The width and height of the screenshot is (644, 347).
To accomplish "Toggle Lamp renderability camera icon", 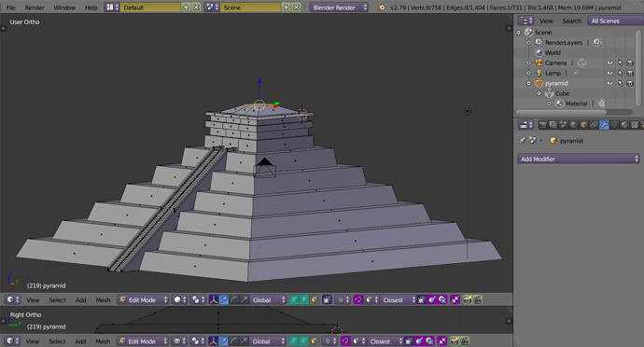I will [630, 73].
